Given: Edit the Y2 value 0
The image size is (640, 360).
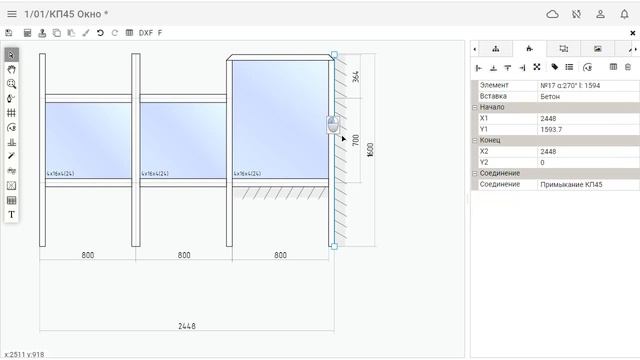Looking at the screenshot, I should [x=588, y=162].
